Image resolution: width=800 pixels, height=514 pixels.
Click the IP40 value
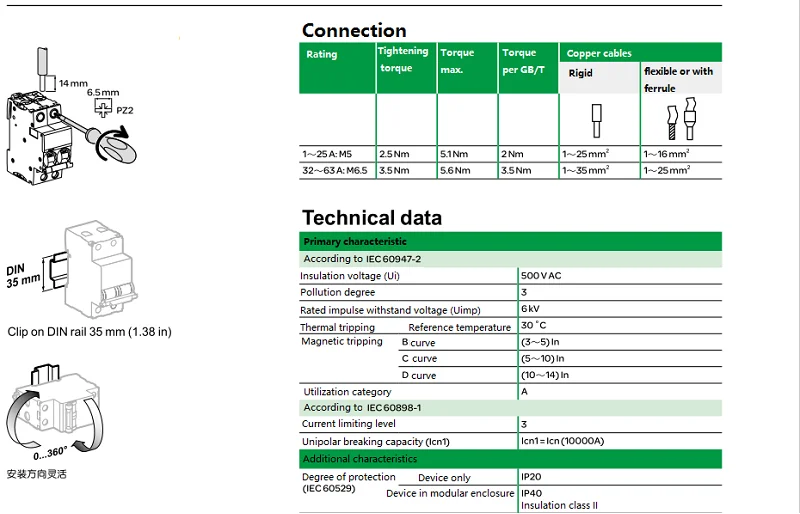tap(532, 494)
